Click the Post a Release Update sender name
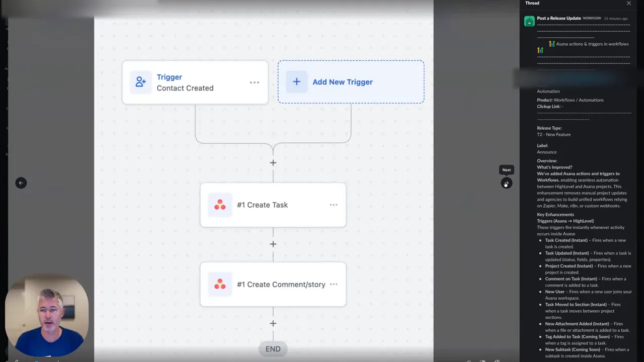 (558, 18)
